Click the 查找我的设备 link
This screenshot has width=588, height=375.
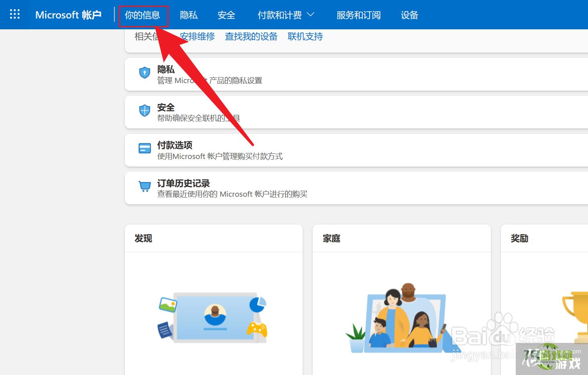[x=251, y=37]
